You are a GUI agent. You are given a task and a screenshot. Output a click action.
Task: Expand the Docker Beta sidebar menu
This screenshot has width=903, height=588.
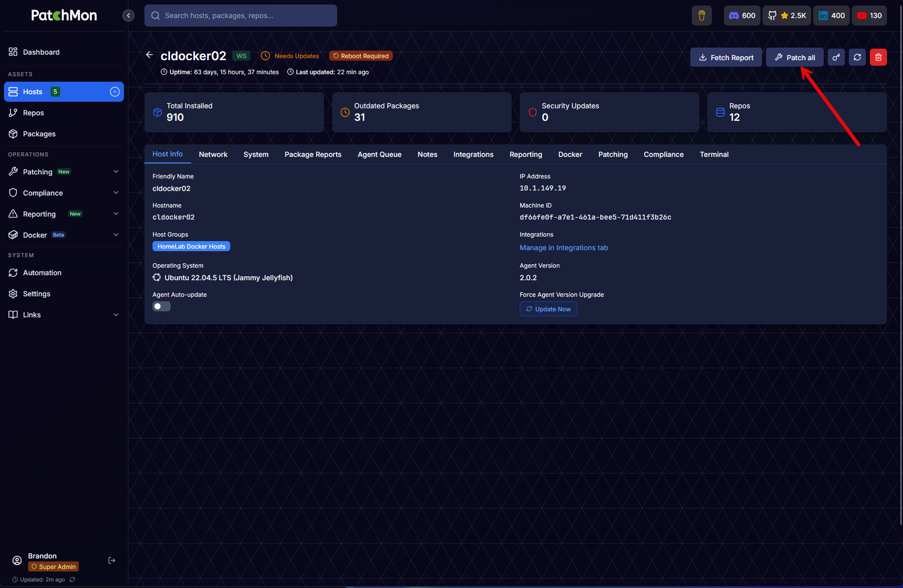click(x=64, y=235)
